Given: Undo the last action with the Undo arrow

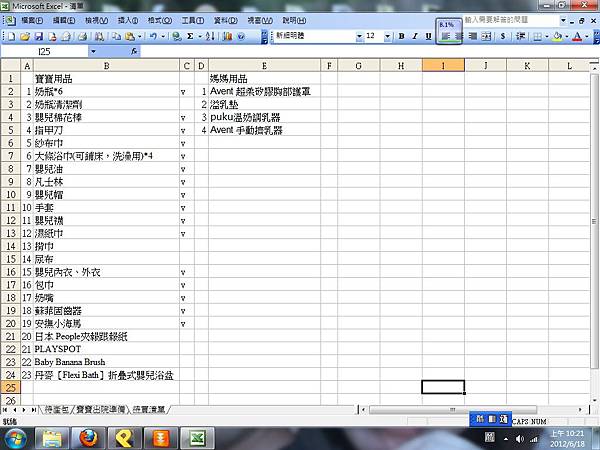Looking at the screenshot, I should click(x=153, y=36).
